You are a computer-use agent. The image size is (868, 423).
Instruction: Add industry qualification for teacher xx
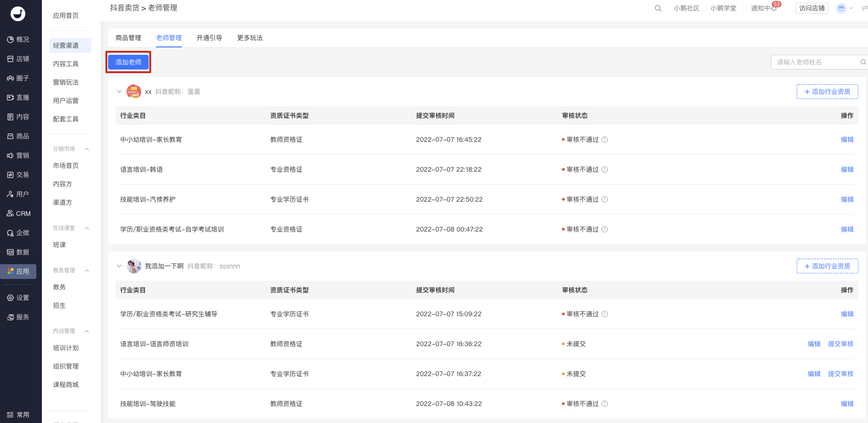click(x=827, y=92)
